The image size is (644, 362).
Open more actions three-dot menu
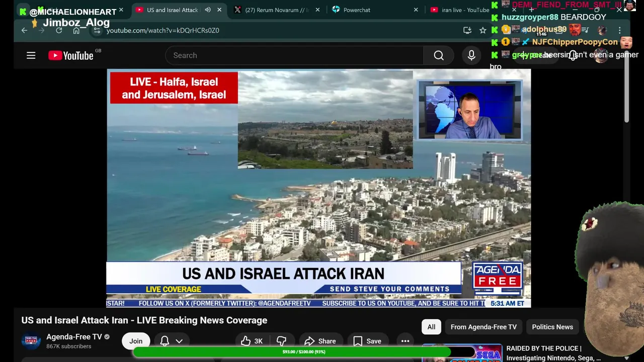pos(405,341)
